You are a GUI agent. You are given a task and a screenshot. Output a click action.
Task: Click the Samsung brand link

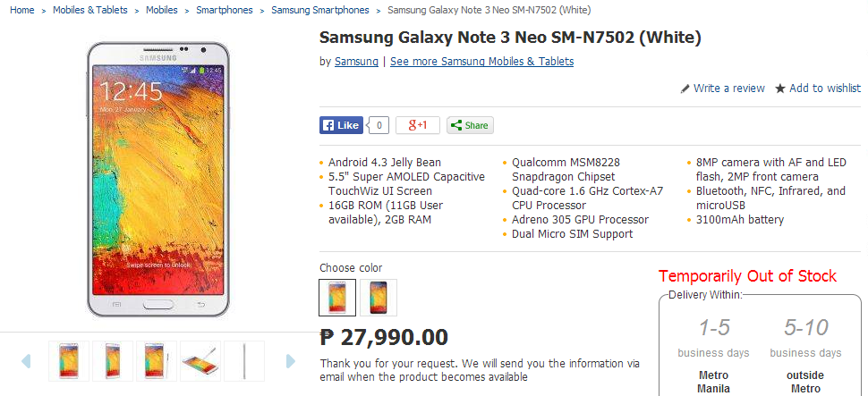(356, 62)
